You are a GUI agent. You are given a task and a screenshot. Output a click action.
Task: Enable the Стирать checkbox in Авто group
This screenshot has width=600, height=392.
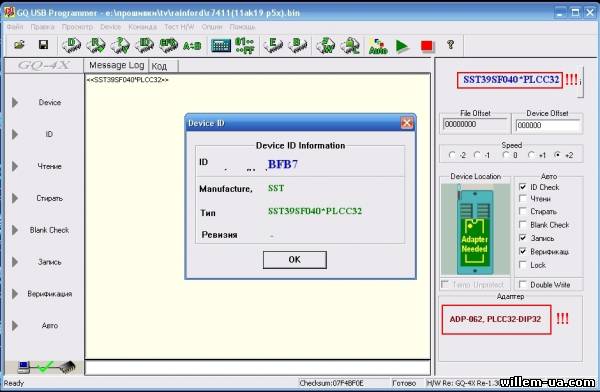(x=523, y=211)
